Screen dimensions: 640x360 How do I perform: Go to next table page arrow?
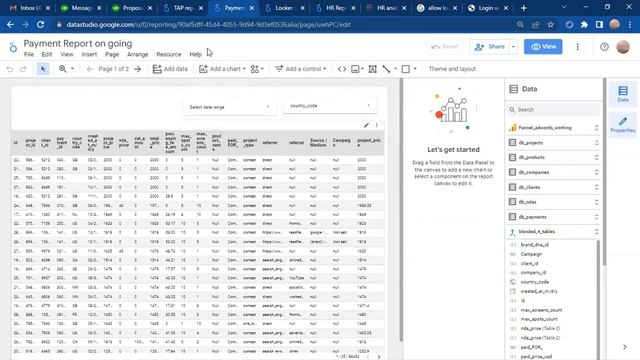[x=379, y=357]
